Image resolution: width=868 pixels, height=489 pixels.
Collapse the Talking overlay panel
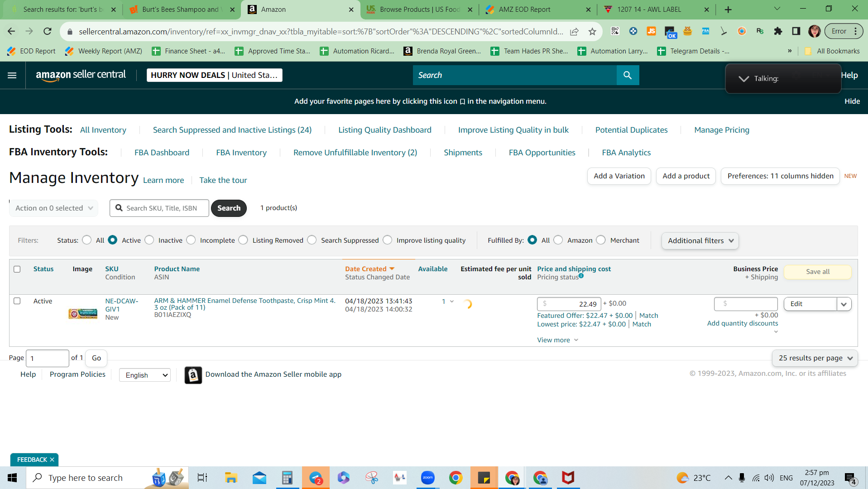[x=743, y=79]
